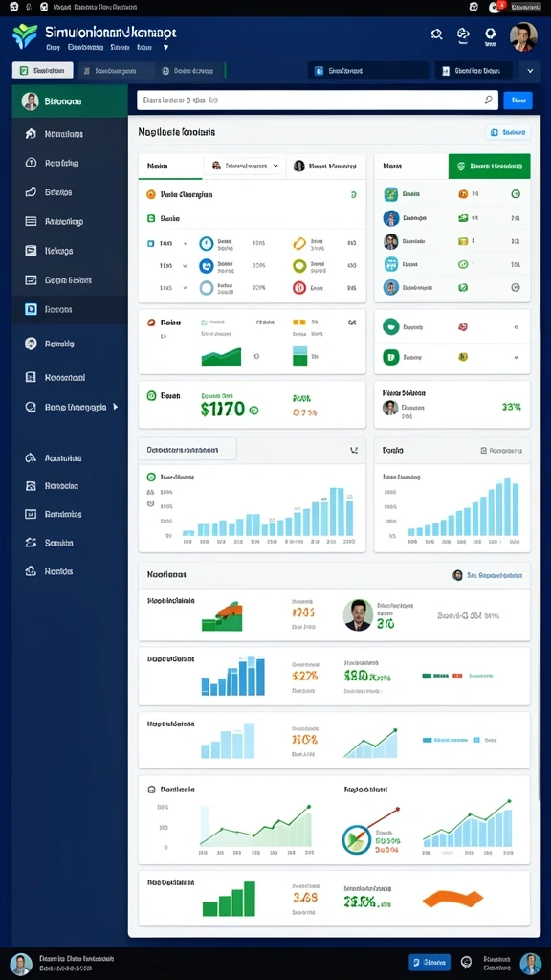Click the circular gauge icon with red needle

[x=357, y=839]
